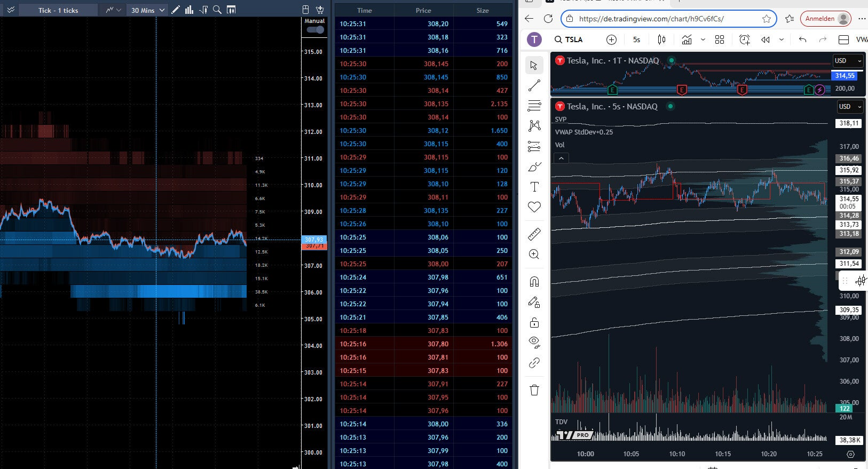The image size is (868, 469).
Task: Open the browser three-dot menu
Action: pyautogui.click(x=862, y=19)
